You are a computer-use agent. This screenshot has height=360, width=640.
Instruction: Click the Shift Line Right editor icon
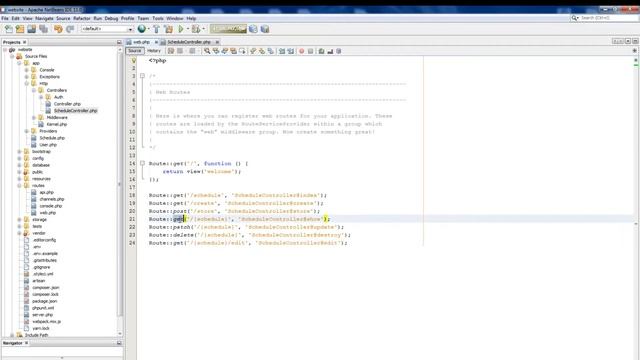tap(291, 51)
